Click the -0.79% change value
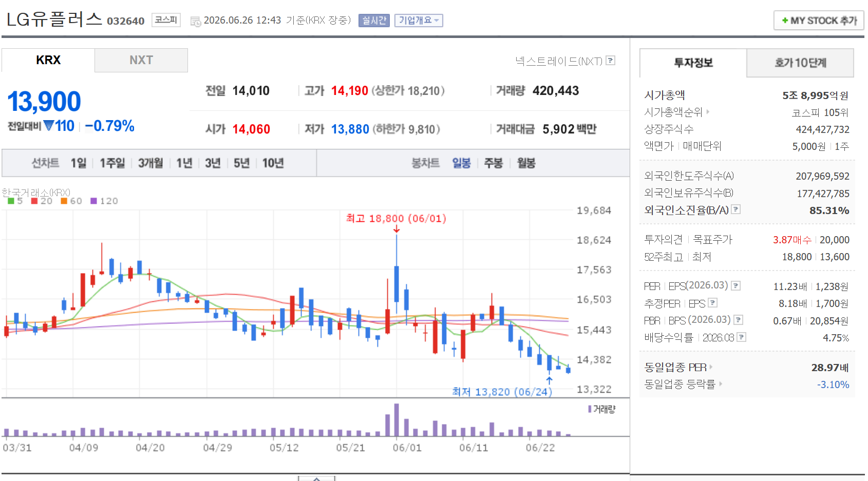Viewport: 868px width, 481px height. (x=110, y=126)
